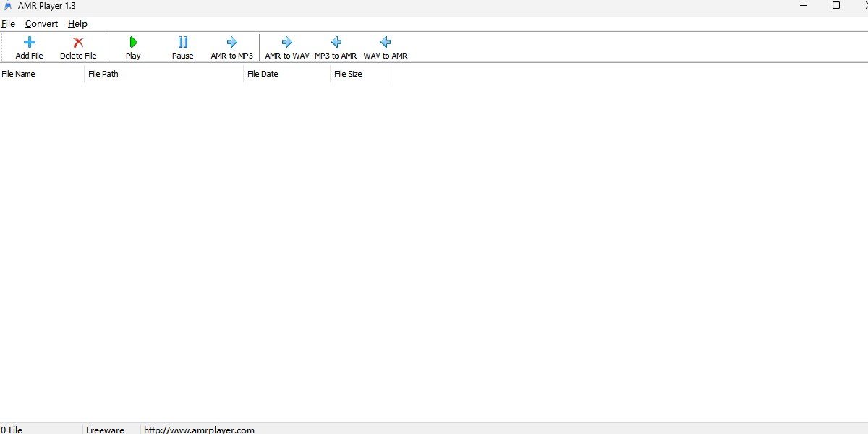The height and width of the screenshot is (434, 868).
Task: Click the WAV to AMR conversion icon
Action: click(x=386, y=43)
